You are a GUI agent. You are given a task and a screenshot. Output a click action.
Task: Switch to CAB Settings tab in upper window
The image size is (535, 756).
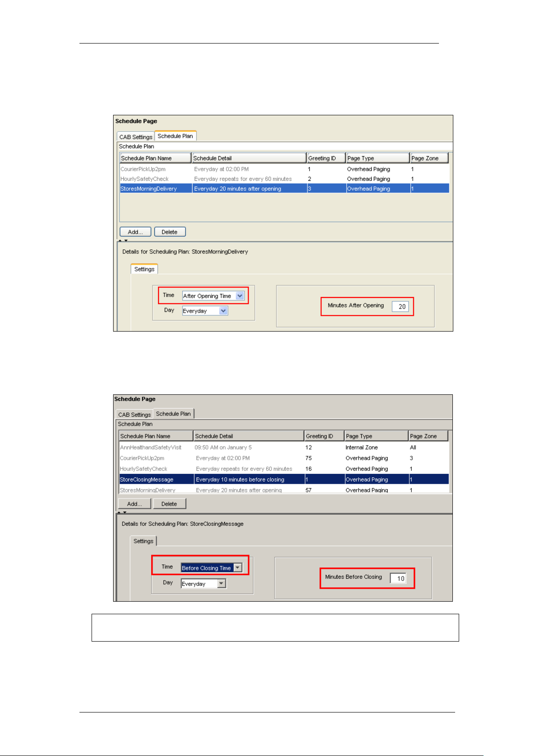[136, 137]
